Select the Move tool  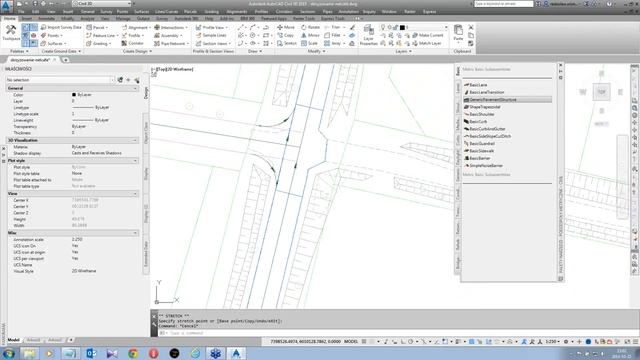coord(286,27)
